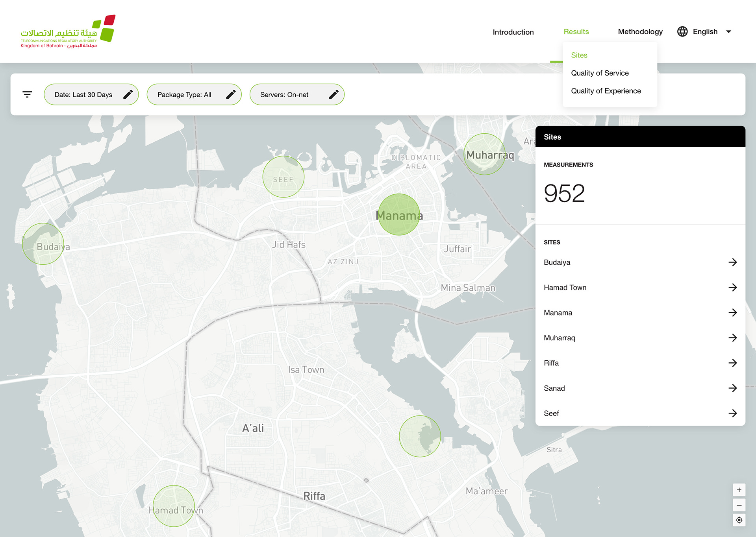
Task: Select Hamad Town in sites list
Action: tap(565, 288)
